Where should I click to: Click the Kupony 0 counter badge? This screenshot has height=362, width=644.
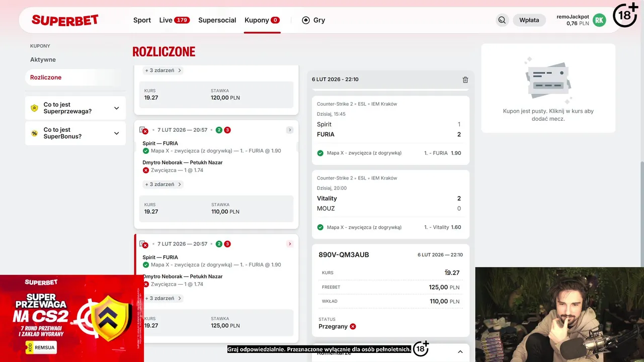pos(275,20)
